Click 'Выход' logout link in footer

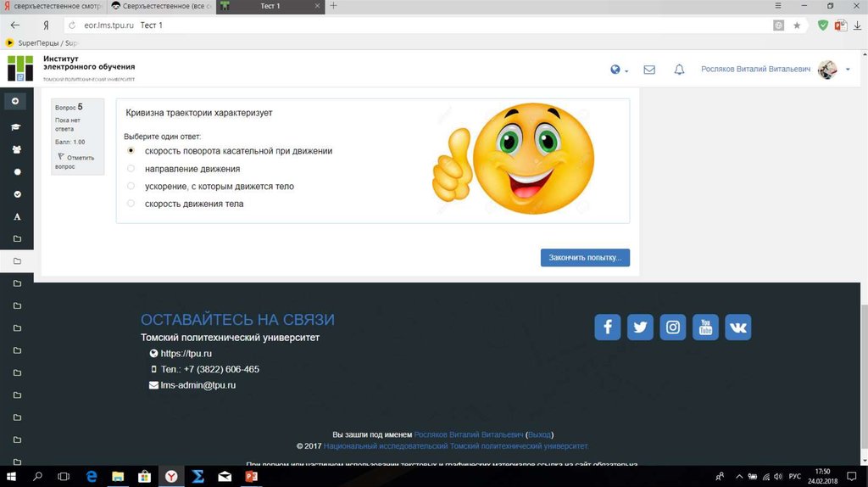[x=539, y=435]
